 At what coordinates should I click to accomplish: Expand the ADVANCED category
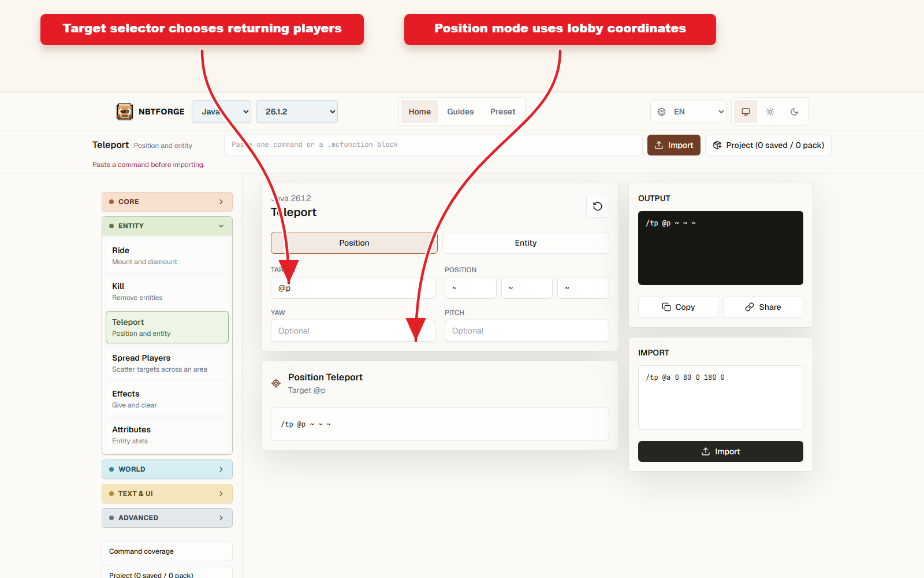pyautogui.click(x=167, y=518)
